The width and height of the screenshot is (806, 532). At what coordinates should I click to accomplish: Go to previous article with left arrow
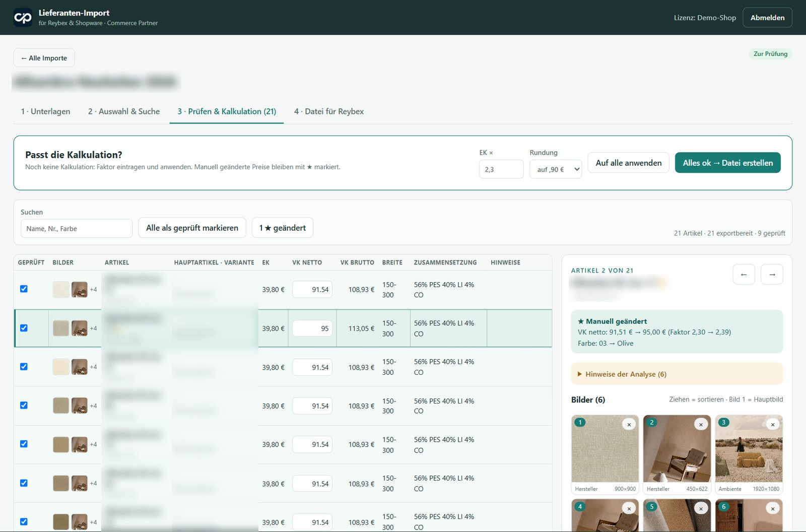[x=744, y=275]
